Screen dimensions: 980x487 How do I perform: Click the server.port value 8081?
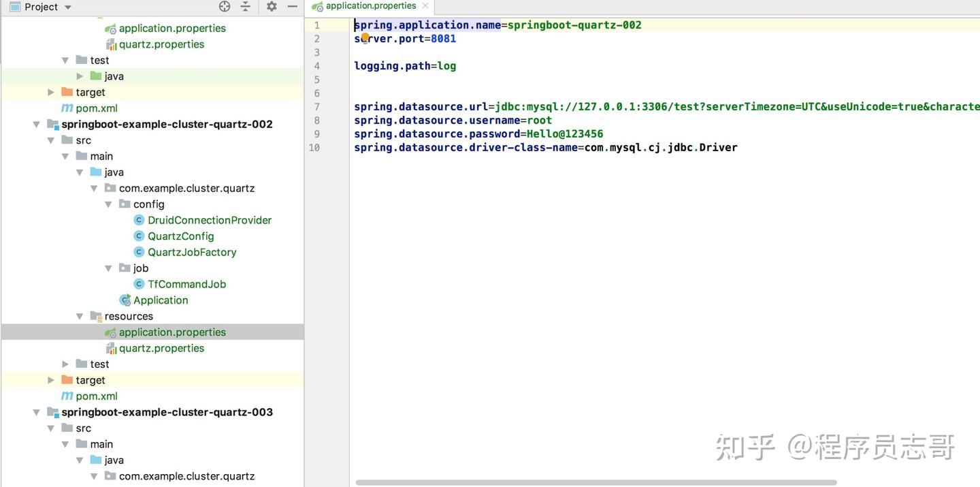coord(443,39)
